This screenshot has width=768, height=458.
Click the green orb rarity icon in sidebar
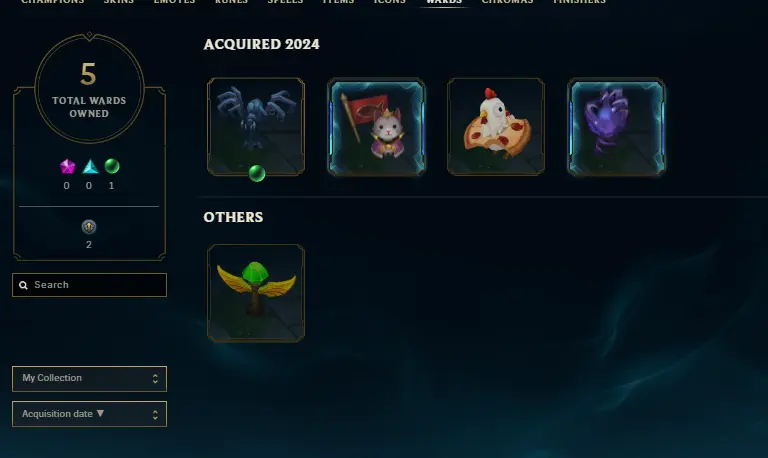pos(112,166)
